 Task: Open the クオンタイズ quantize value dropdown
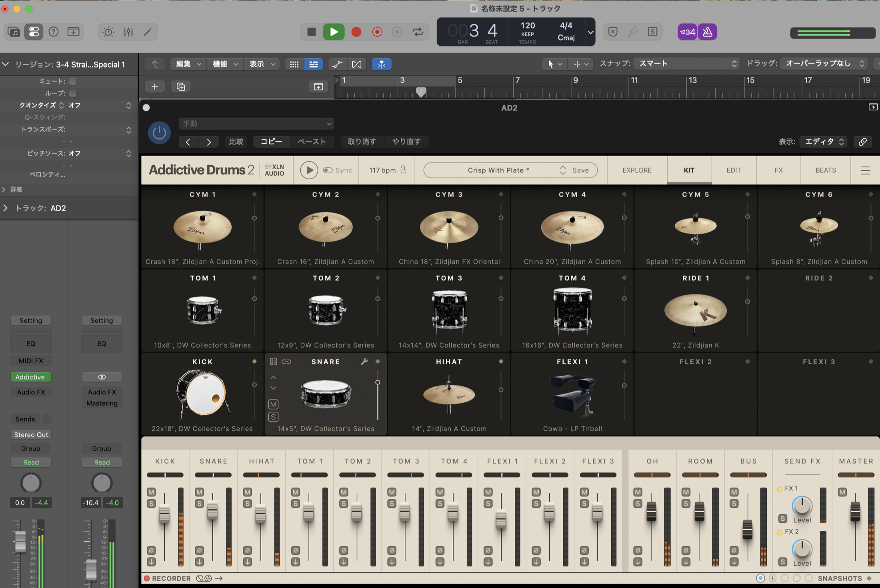pyautogui.click(x=100, y=105)
